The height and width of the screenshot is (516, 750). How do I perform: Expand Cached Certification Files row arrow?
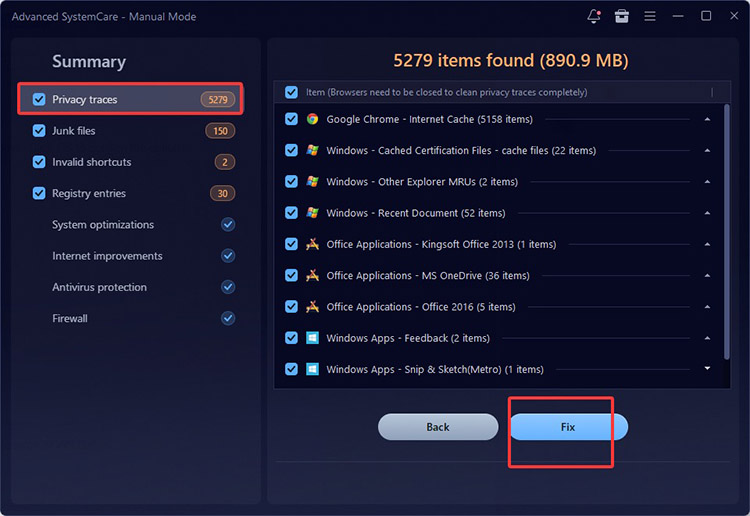(707, 150)
